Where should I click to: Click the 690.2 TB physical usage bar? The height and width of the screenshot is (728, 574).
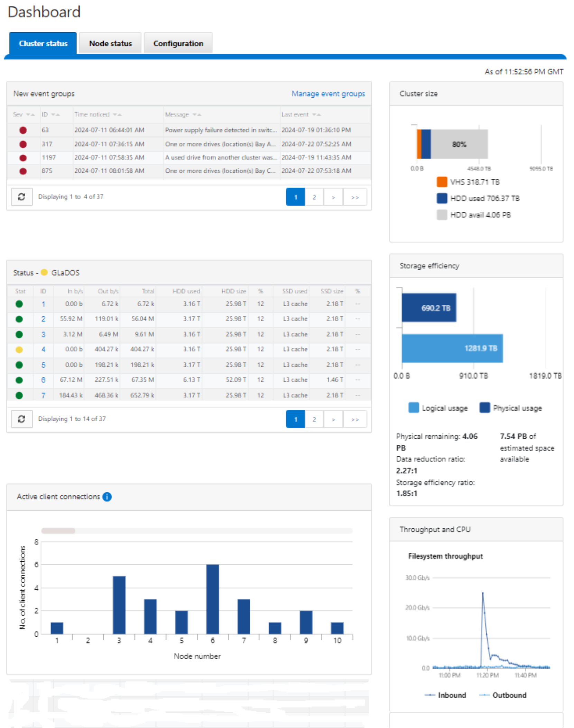point(429,308)
